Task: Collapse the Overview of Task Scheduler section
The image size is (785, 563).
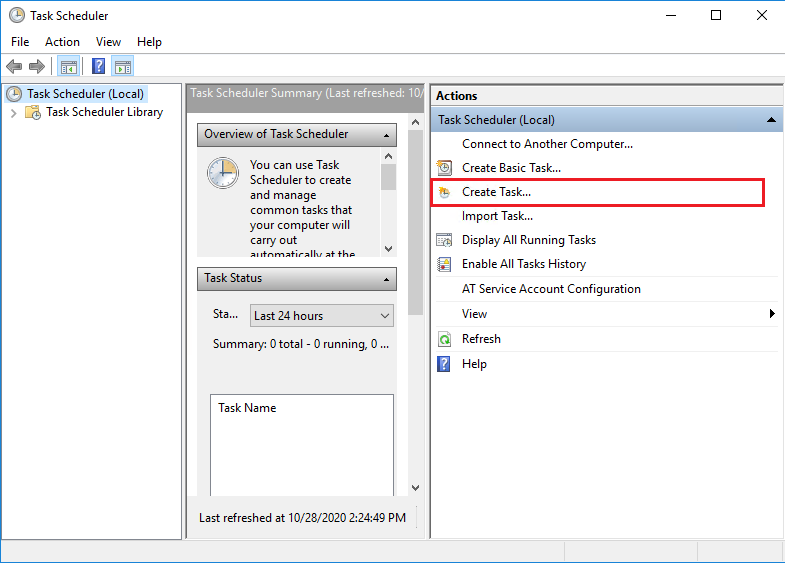Action: (x=386, y=136)
